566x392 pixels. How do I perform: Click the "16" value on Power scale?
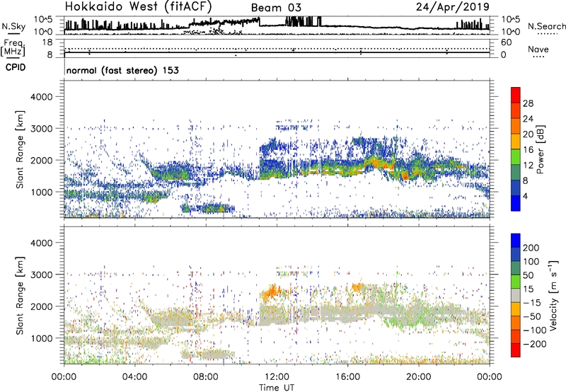tap(528, 150)
